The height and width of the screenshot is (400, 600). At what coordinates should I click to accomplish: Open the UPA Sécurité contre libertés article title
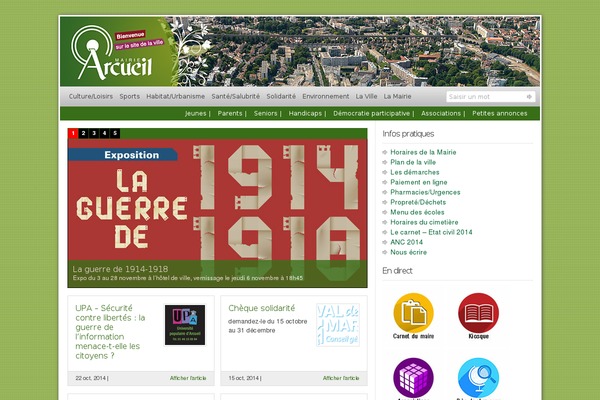110,331
